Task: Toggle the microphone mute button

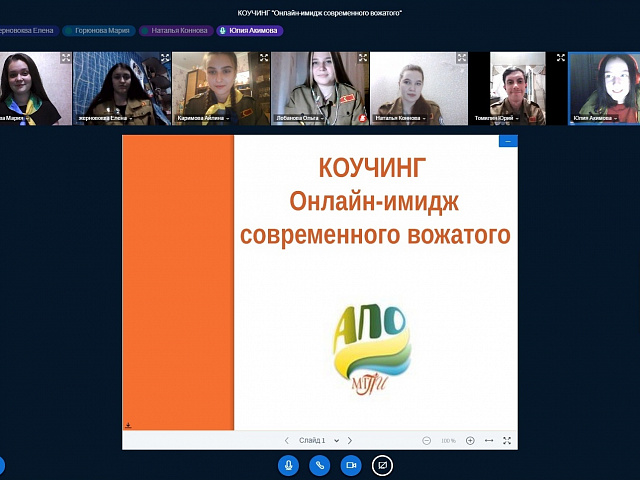Action: (x=288, y=465)
